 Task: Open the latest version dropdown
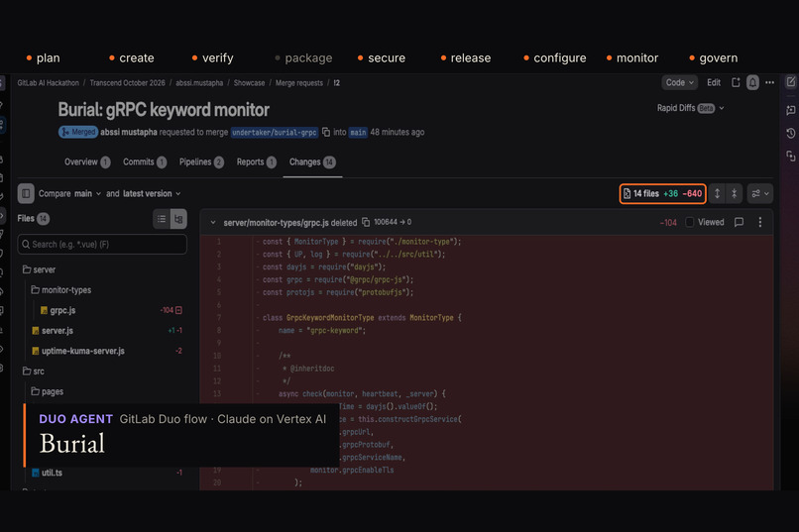(x=152, y=193)
